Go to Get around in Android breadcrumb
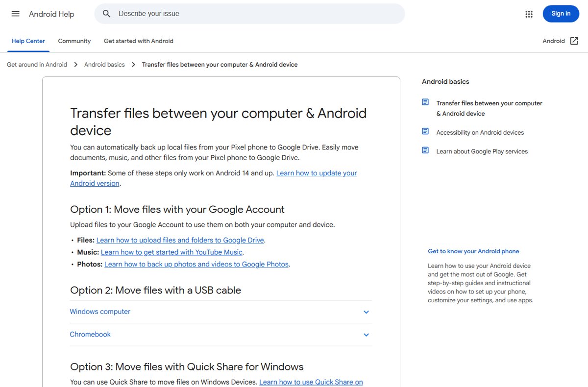This screenshot has width=588, height=387. (37, 65)
